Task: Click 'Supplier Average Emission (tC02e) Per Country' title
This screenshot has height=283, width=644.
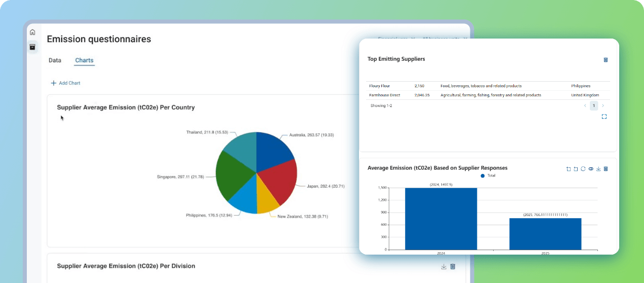Action: pyautogui.click(x=126, y=108)
